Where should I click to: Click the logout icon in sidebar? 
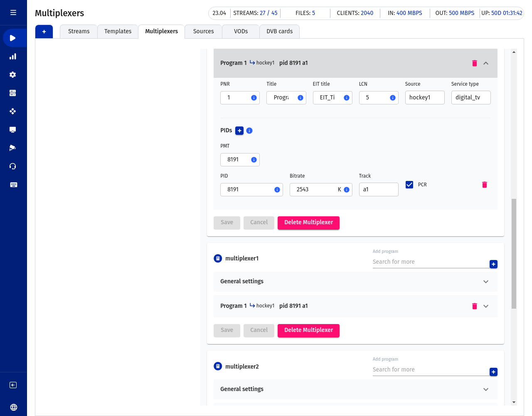click(x=13, y=385)
